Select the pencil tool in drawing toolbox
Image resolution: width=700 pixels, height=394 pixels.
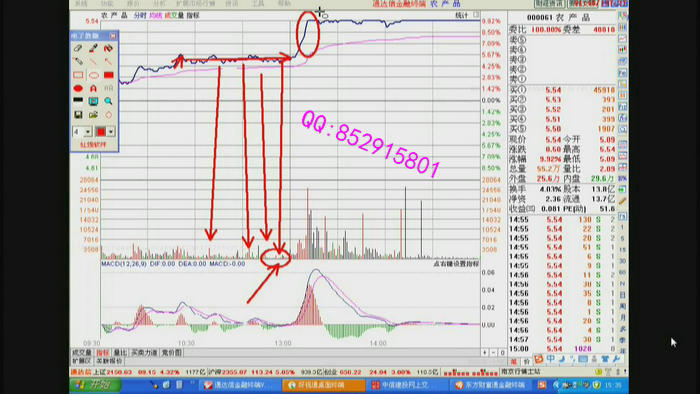coord(78,48)
